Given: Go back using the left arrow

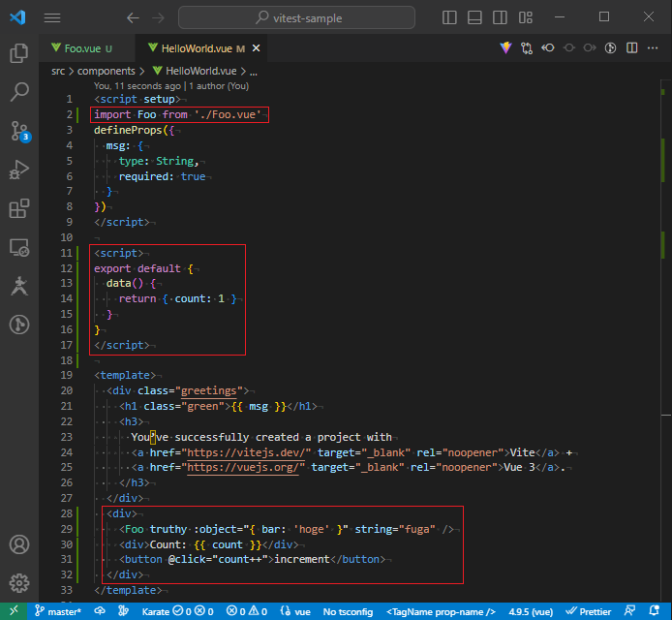Looking at the screenshot, I should point(133,17).
